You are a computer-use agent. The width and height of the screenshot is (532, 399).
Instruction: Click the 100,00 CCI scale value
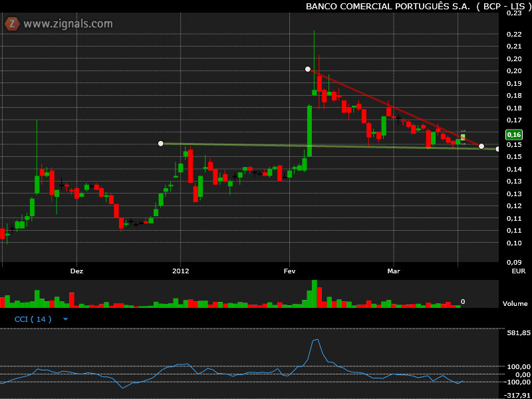(518, 366)
